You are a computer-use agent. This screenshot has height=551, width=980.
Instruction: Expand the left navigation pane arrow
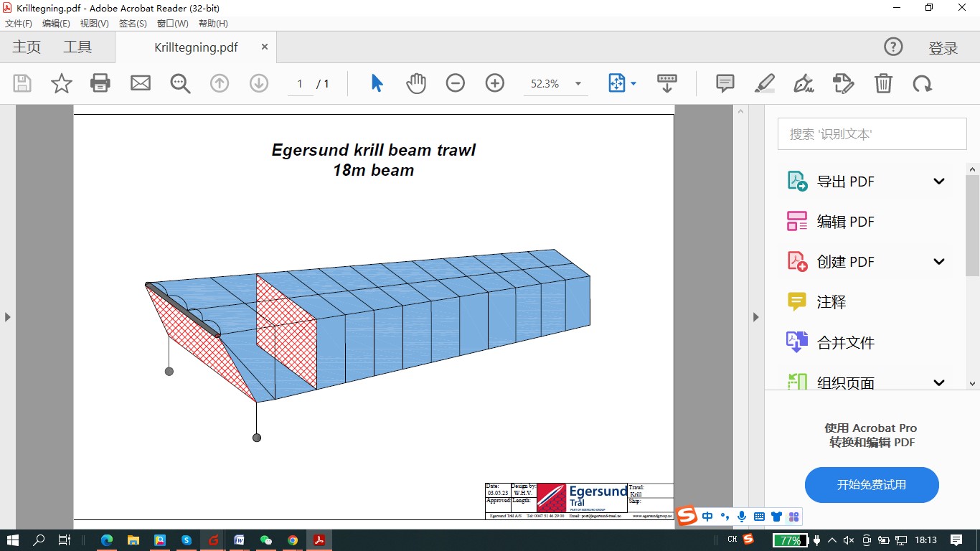(x=8, y=317)
